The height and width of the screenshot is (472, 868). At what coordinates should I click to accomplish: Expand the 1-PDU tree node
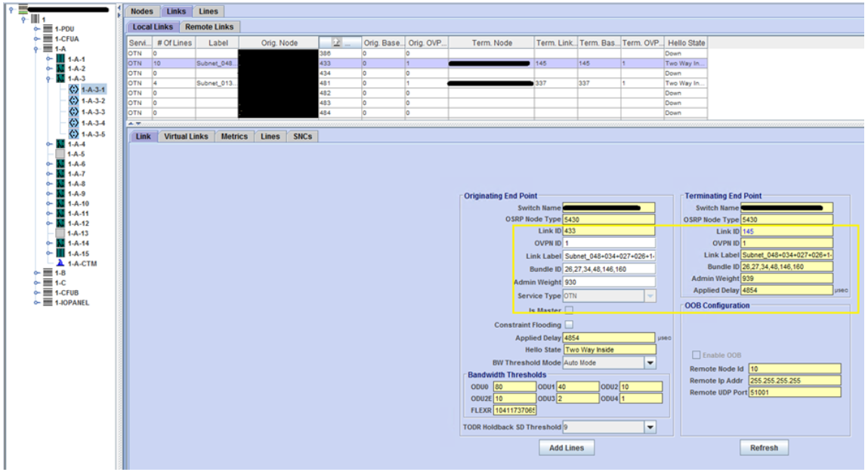36,29
